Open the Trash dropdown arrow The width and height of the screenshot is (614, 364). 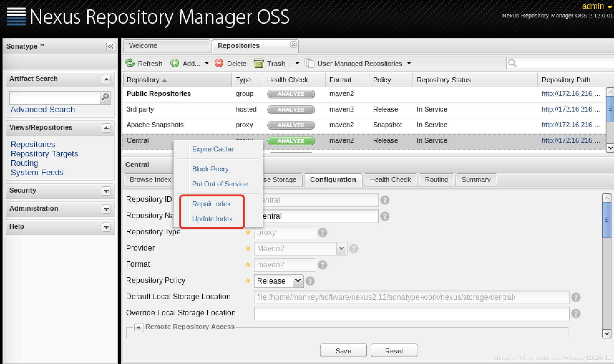point(297,63)
